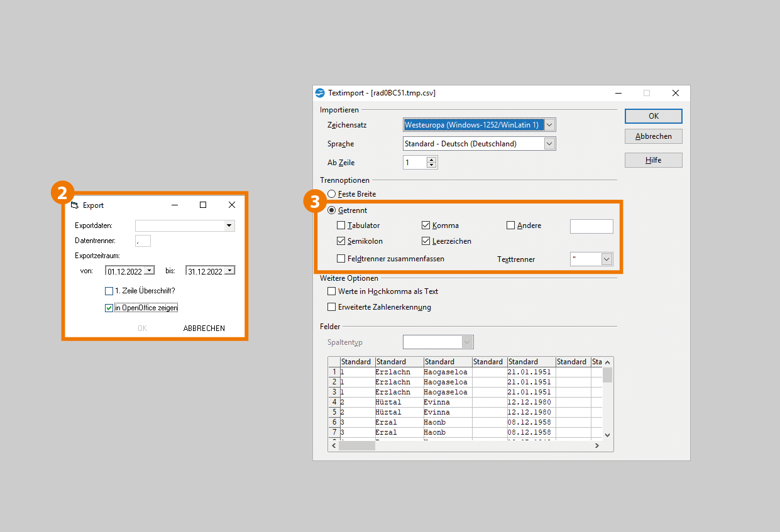
Task: Click the Textimport dialog title icon
Action: click(x=320, y=93)
